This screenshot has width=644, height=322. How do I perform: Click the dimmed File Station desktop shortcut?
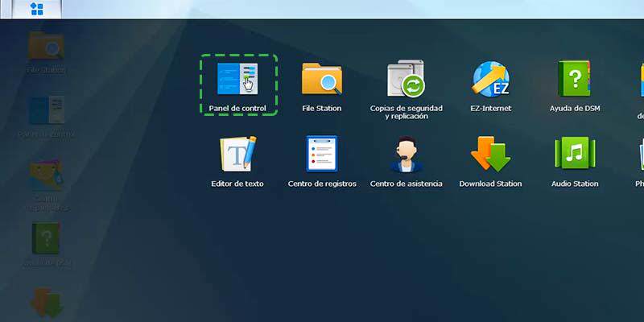(x=46, y=52)
